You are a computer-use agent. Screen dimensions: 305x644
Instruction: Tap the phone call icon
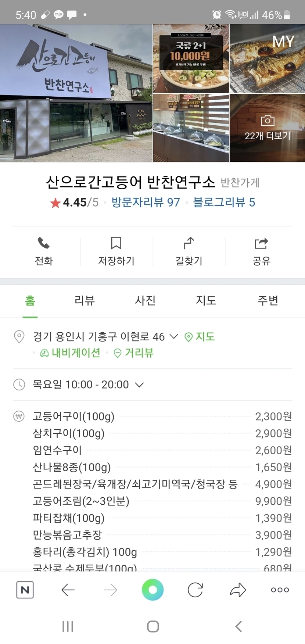pos(43,243)
